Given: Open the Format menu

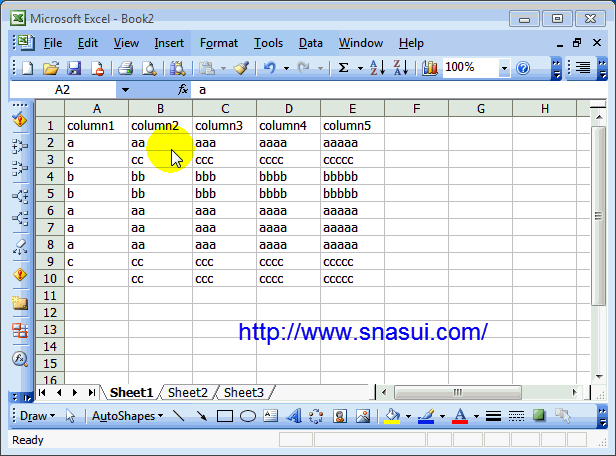Looking at the screenshot, I should [x=219, y=43].
